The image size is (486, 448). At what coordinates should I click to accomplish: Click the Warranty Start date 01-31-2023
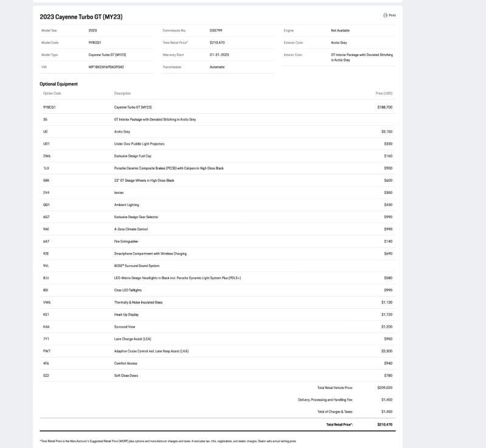coord(218,55)
